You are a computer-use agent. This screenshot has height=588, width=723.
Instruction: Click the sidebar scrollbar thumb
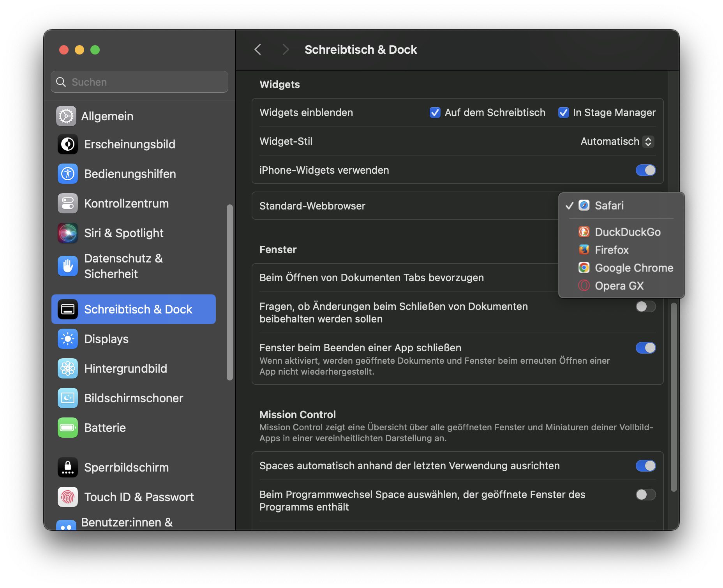[x=230, y=292]
